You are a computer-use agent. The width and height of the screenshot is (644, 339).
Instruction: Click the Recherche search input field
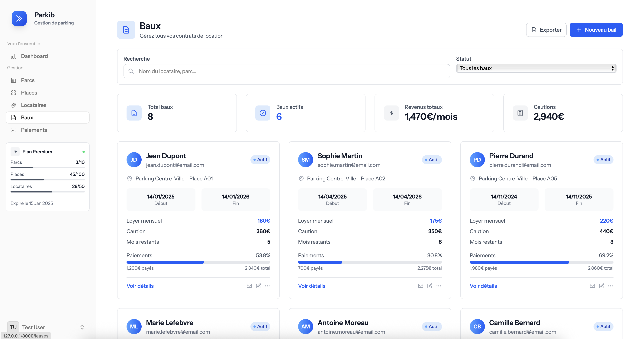tap(286, 71)
